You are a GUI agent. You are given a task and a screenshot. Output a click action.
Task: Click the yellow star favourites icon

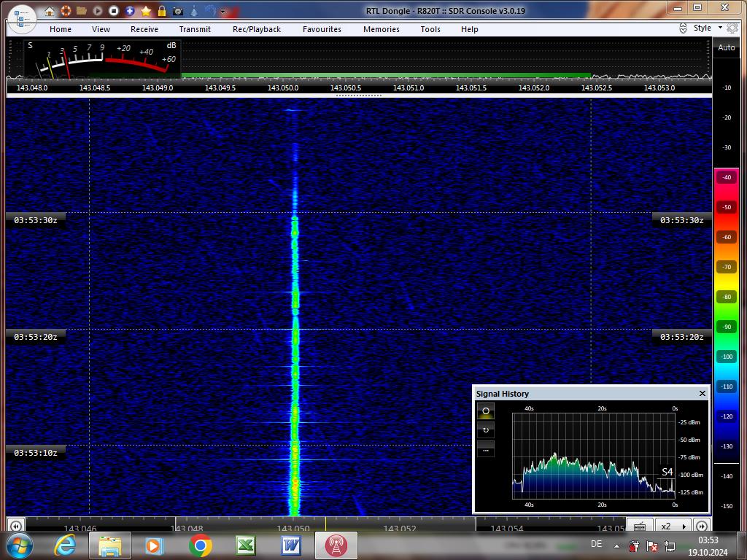point(146,10)
